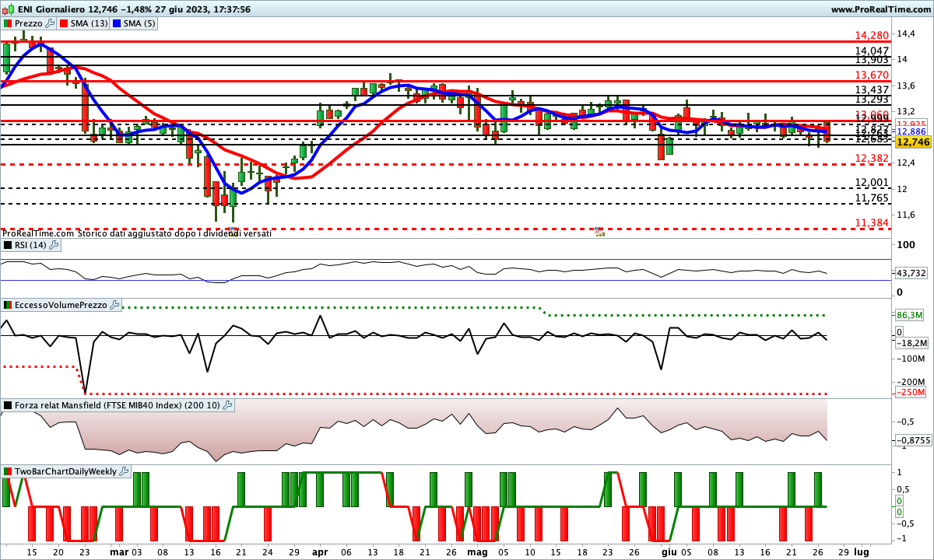Click the Prezzo red-green color swatch
Viewport: 934px width, 560px height.
(9, 23)
